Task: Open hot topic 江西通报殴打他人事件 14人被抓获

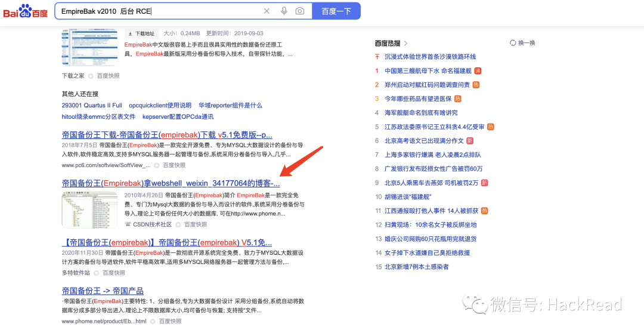Action: (x=431, y=211)
